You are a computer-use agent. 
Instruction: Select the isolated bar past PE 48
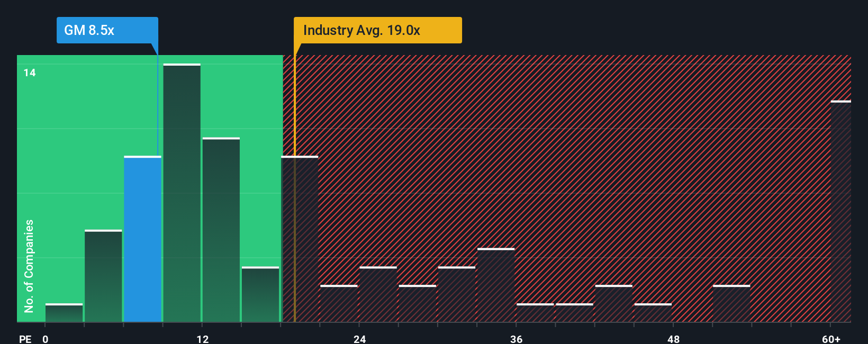pyautogui.click(x=731, y=304)
